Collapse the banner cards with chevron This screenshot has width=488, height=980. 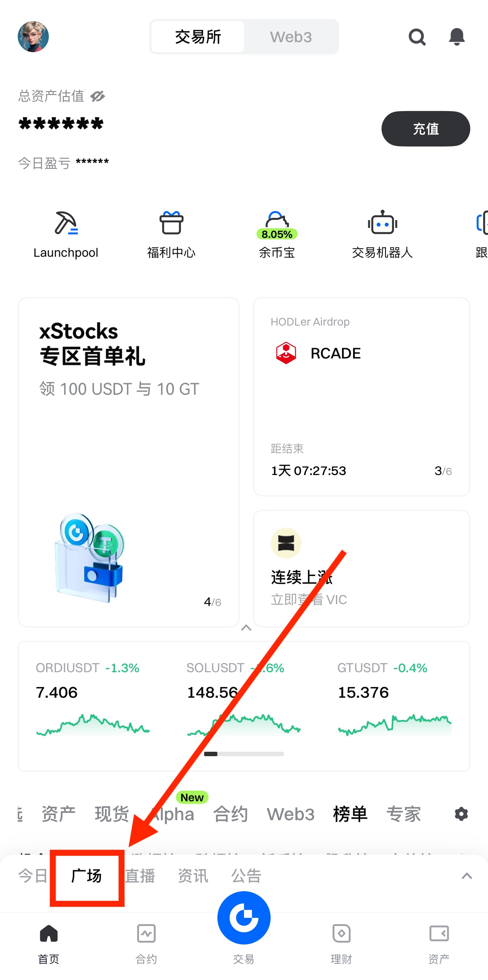click(x=246, y=627)
